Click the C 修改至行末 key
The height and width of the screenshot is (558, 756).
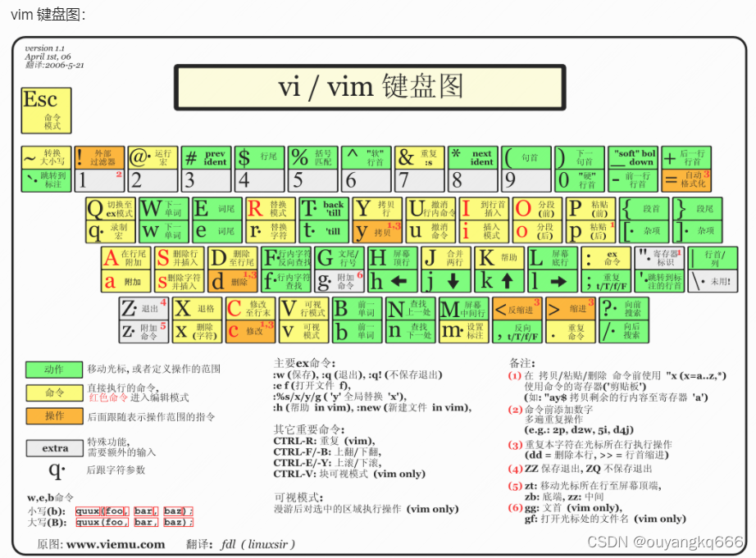click(x=250, y=308)
